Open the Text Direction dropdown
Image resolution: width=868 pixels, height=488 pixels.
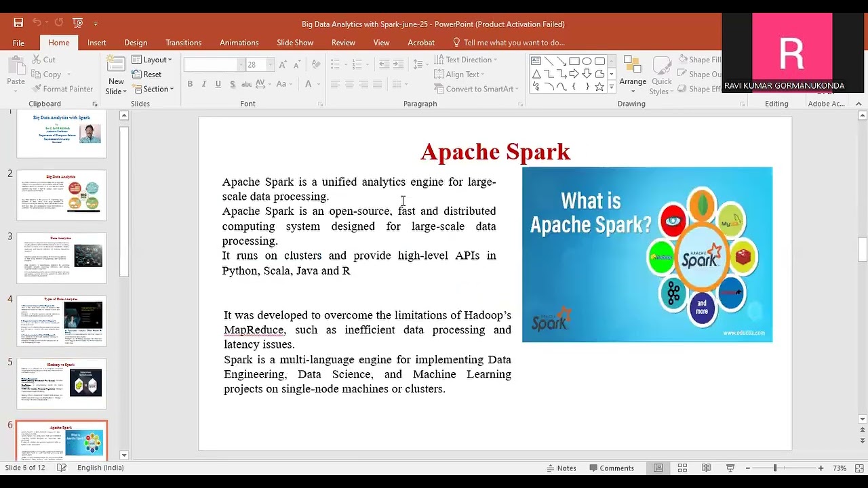(x=466, y=60)
